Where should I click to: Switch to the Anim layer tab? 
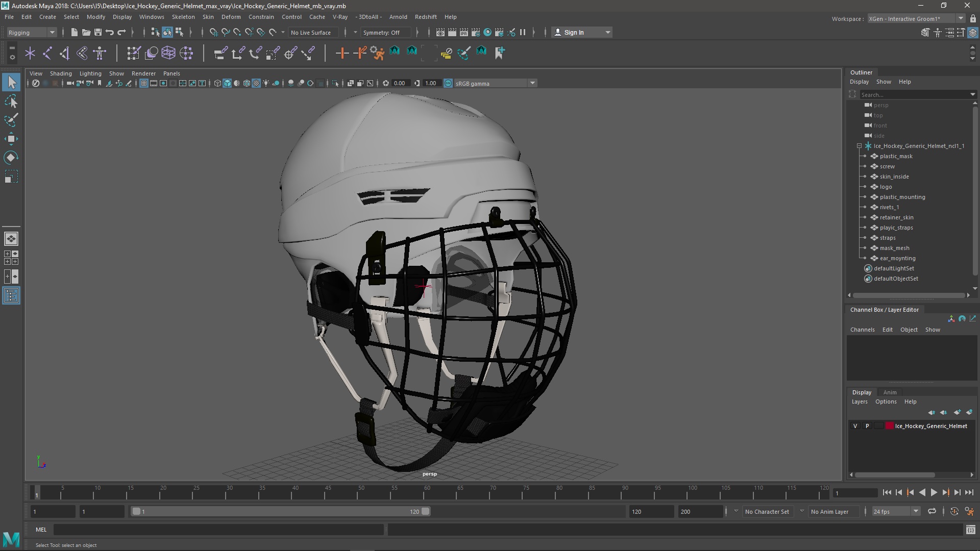(890, 392)
